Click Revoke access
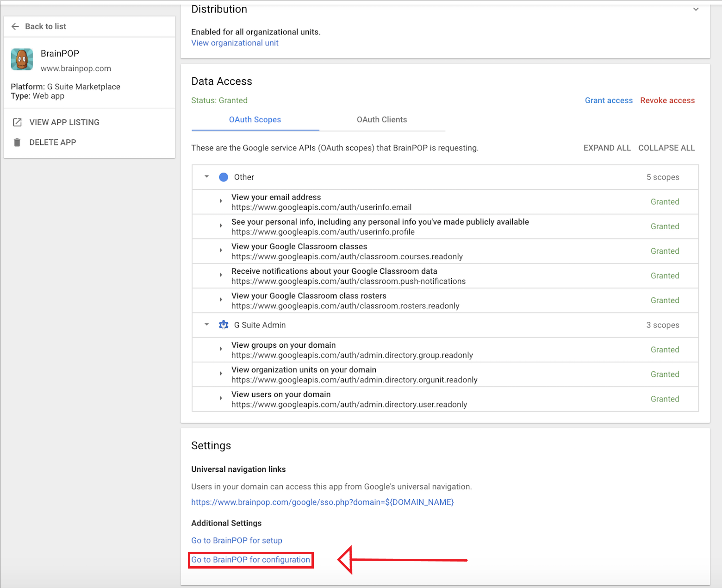This screenshot has height=588, width=722. pos(667,100)
